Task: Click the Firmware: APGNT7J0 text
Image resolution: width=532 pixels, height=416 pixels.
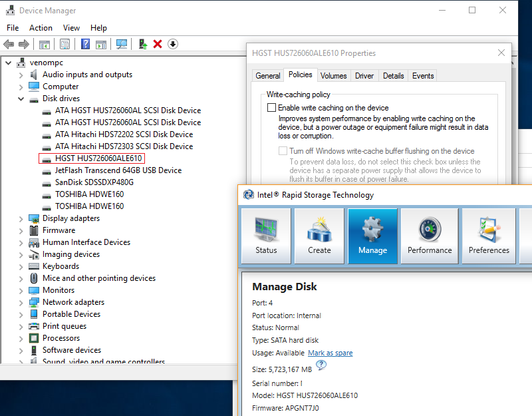Action: point(285,408)
